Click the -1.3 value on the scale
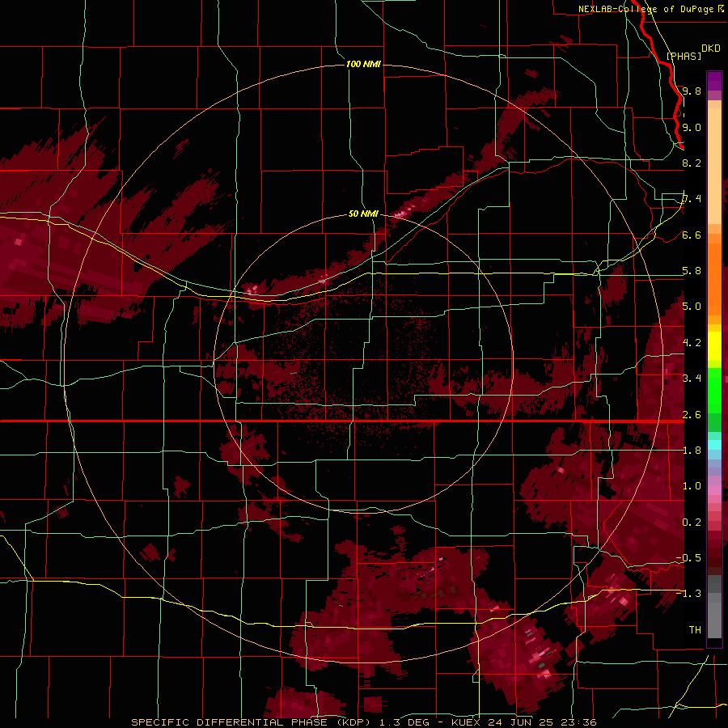This screenshot has width=728, height=728. click(689, 594)
